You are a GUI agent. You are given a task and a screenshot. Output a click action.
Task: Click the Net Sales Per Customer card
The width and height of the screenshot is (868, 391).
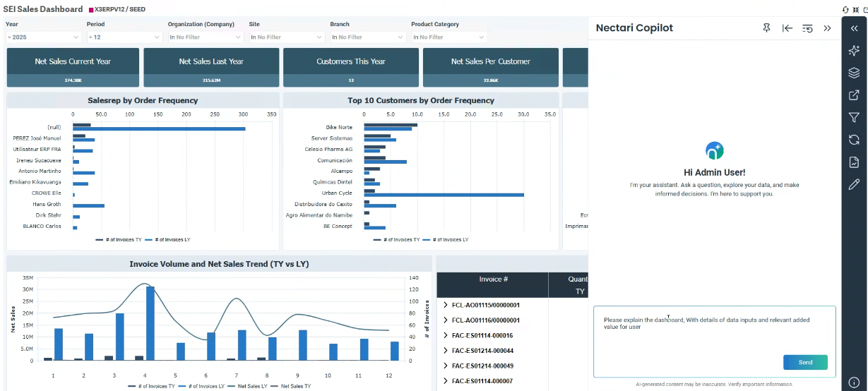[x=491, y=68]
